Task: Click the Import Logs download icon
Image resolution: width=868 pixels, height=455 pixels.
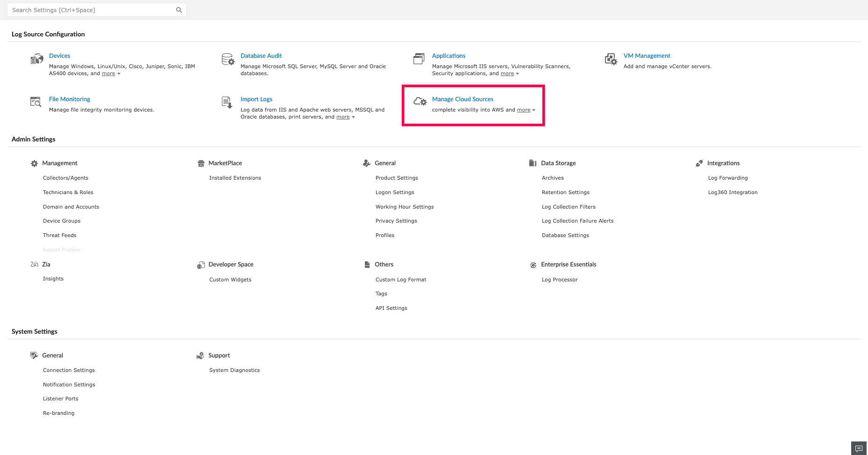Action: [227, 102]
